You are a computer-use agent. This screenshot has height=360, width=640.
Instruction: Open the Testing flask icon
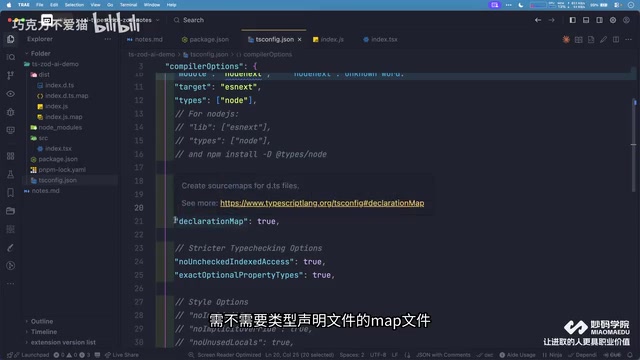point(11,174)
